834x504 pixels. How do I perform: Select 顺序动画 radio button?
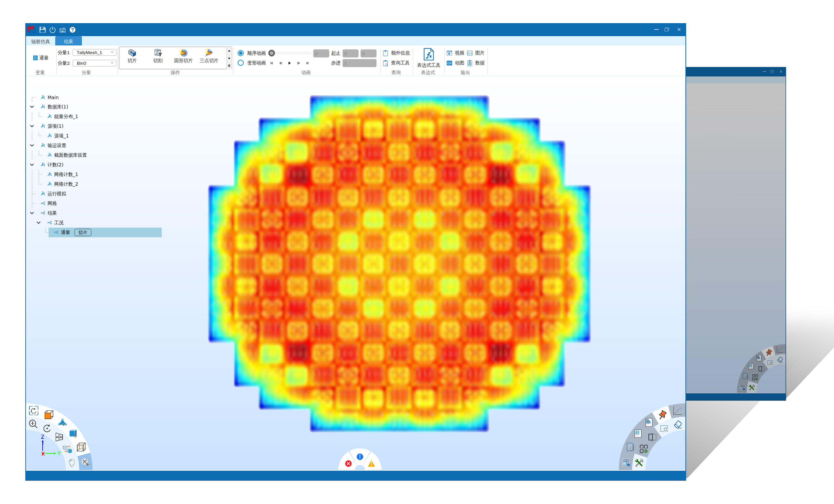tap(241, 53)
